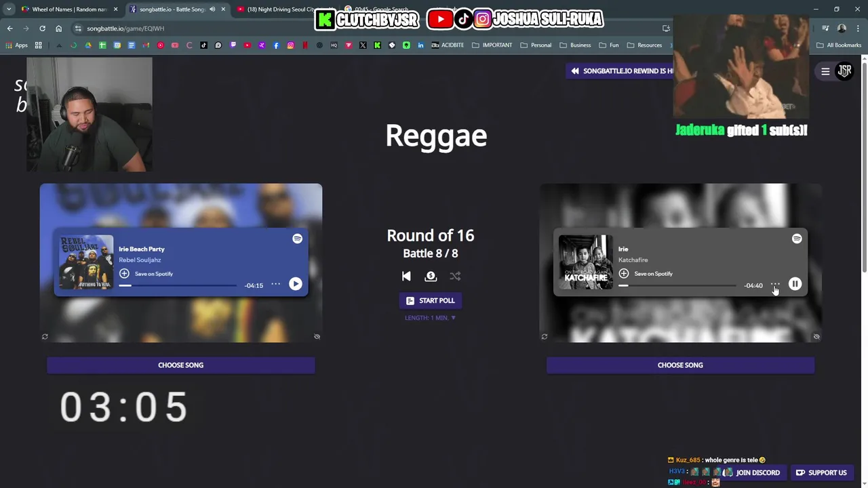868x488 pixels.
Task: Click the Songbattle.io Rewind banner
Action: tap(620, 71)
